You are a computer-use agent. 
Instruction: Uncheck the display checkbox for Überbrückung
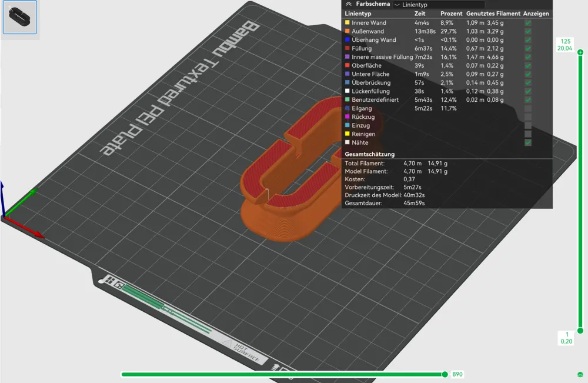(528, 83)
